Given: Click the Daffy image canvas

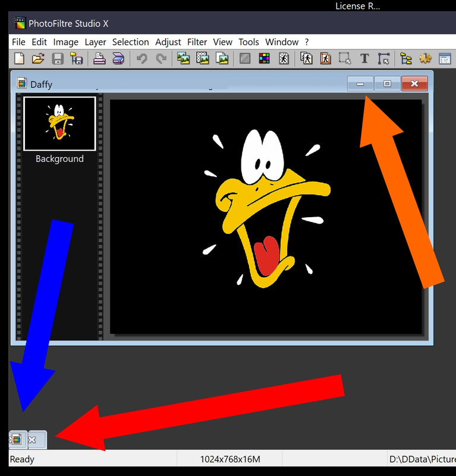Looking at the screenshot, I should [x=266, y=217].
